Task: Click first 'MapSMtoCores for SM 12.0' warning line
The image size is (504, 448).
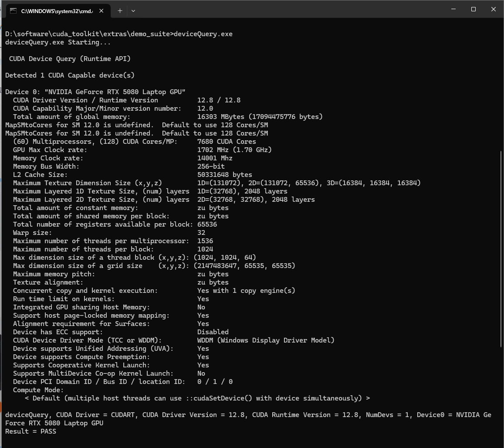Action: click(137, 125)
